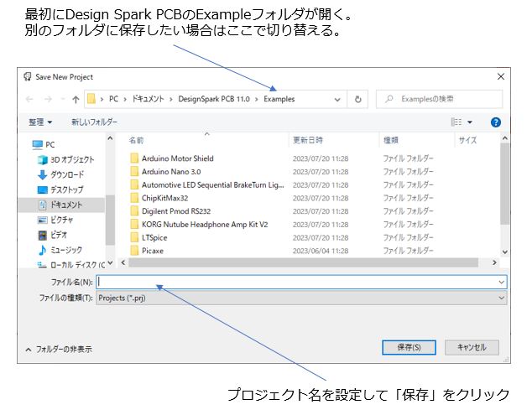Open the Arduino Motor Shield folder
Viewport: 532px width, 415px height.
pyautogui.click(x=177, y=158)
